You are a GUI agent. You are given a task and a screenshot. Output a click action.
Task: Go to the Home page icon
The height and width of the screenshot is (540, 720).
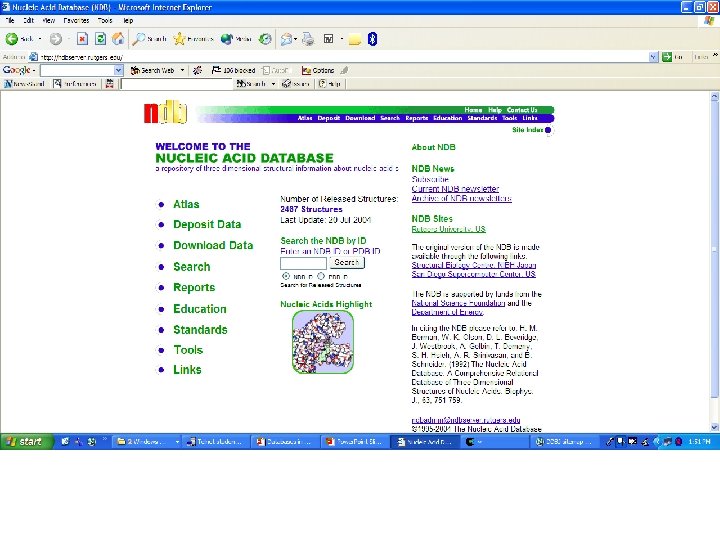coord(118,39)
